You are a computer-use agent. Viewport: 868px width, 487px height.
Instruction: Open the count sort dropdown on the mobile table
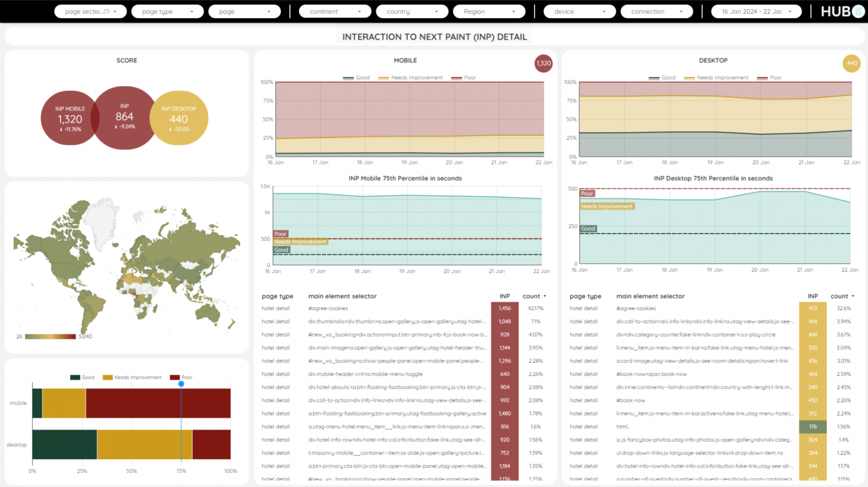point(534,296)
